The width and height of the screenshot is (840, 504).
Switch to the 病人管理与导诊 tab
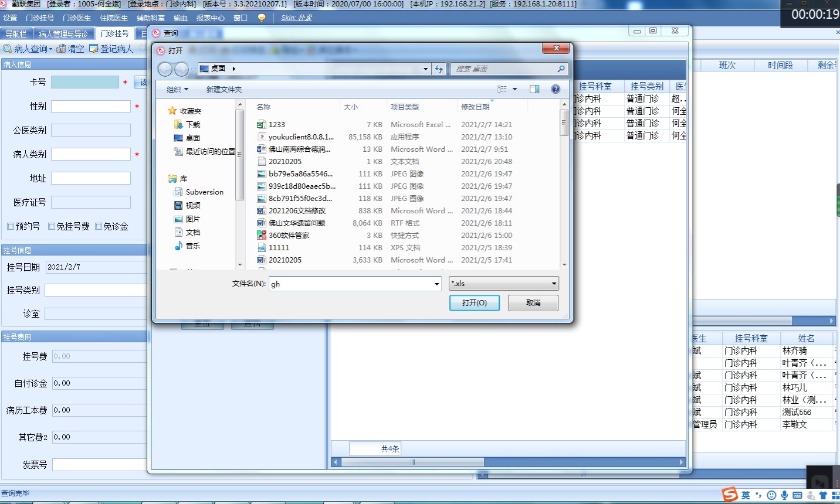pos(63,33)
